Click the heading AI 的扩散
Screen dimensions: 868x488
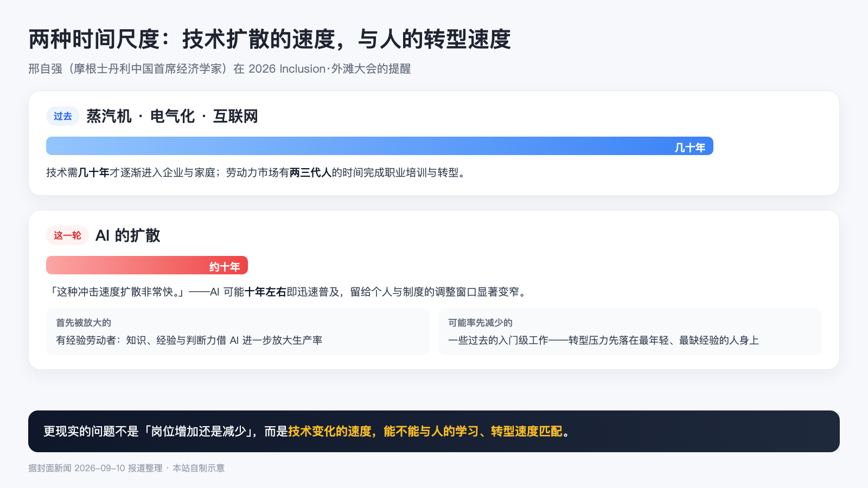pyautogui.click(x=128, y=235)
